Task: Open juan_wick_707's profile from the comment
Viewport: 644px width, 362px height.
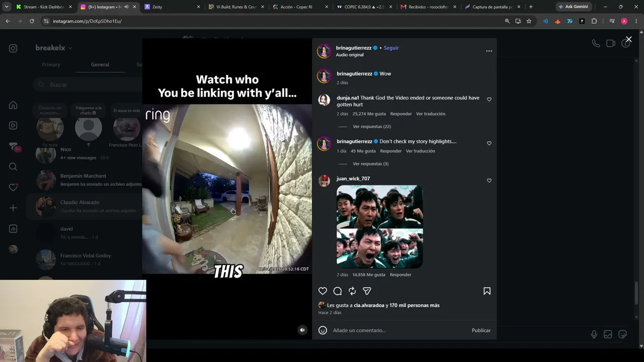Action: coord(353,178)
